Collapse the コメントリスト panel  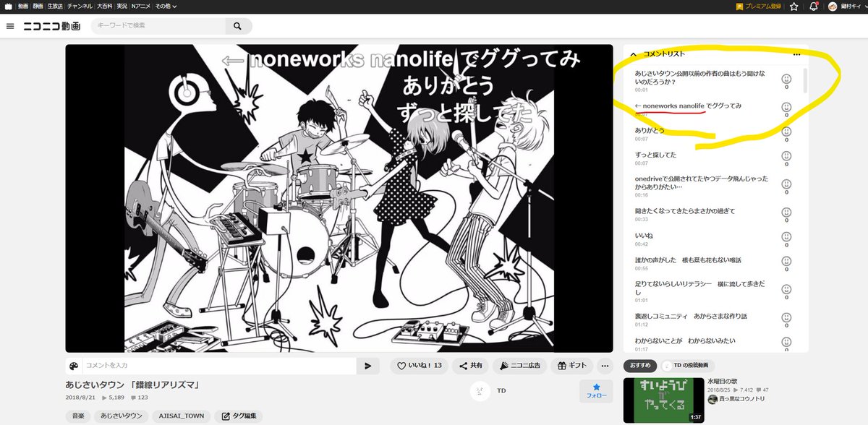click(634, 54)
